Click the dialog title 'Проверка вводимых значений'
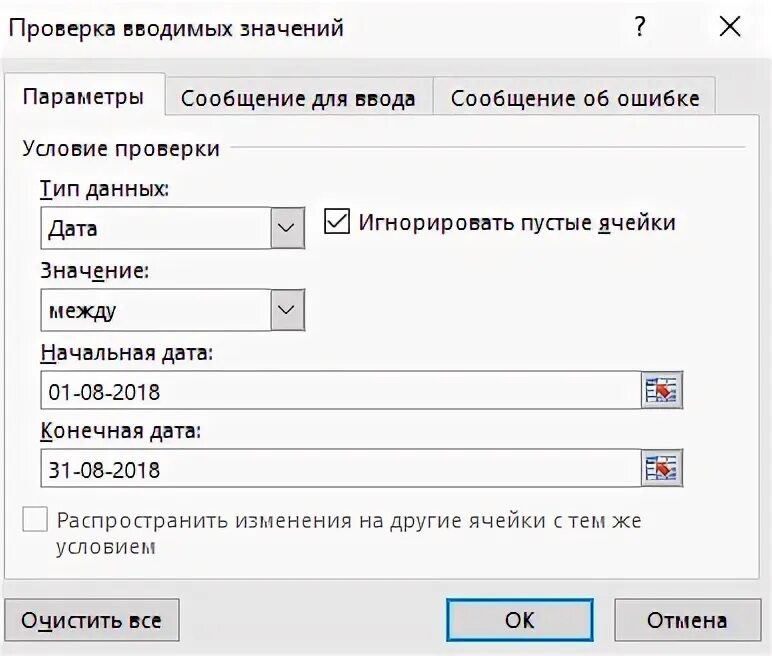 pos(177,28)
